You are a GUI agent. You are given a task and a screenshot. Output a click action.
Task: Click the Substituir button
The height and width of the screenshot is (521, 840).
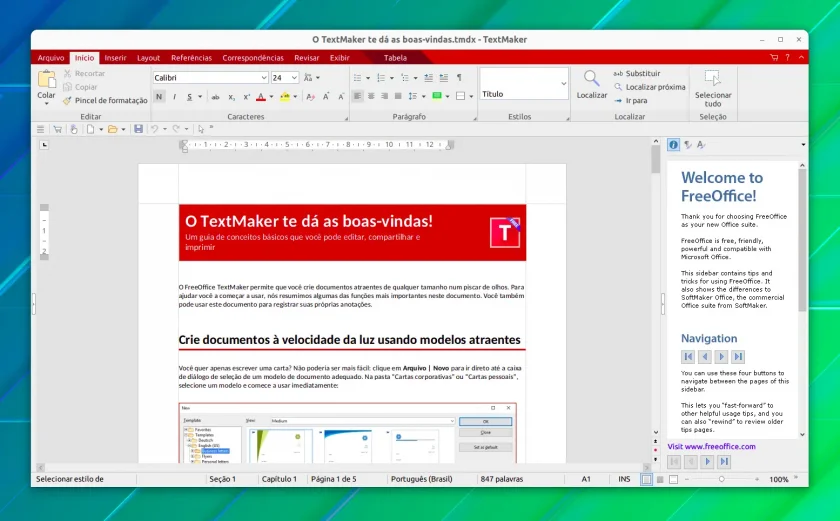[636, 73]
